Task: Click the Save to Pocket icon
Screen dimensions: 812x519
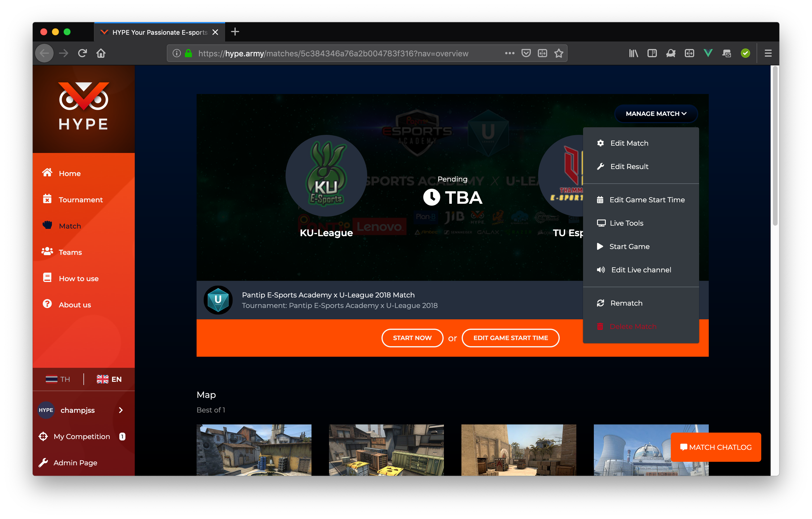Action: coord(526,53)
